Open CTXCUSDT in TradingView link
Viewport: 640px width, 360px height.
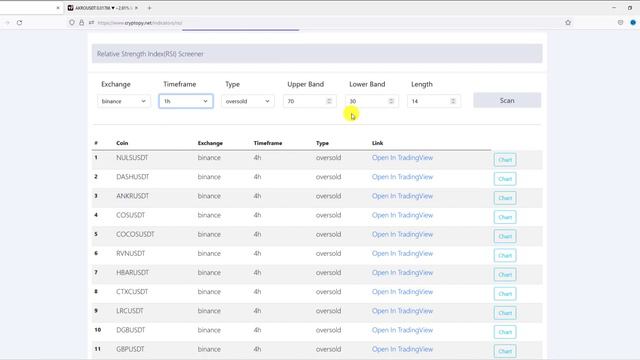(x=402, y=292)
